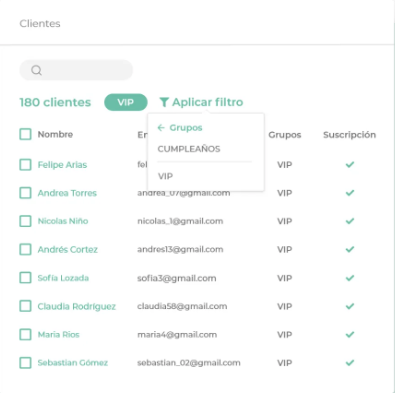The height and width of the screenshot is (393, 395).
Task: Click the Clientes page title
Action: point(40,24)
